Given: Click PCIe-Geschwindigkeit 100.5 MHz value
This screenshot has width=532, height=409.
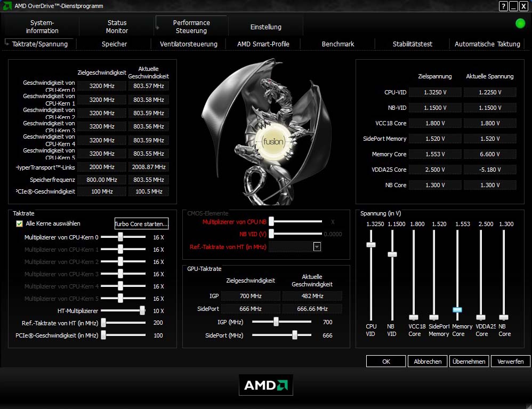Looking at the screenshot, I should (x=149, y=191).
